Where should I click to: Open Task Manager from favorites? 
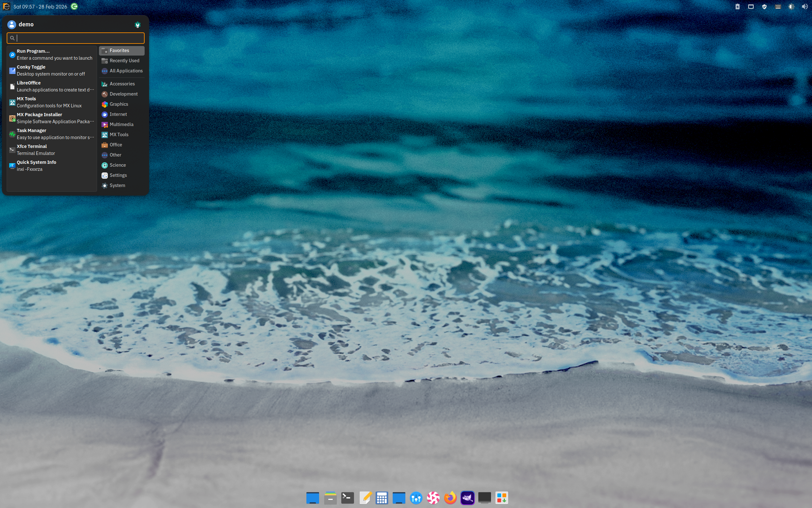click(52, 134)
